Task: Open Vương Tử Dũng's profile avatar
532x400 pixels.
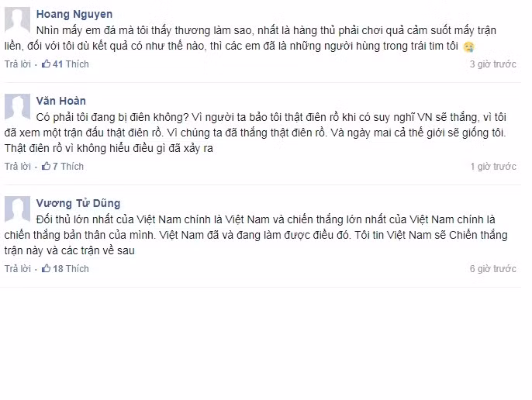Action: coord(17,209)
